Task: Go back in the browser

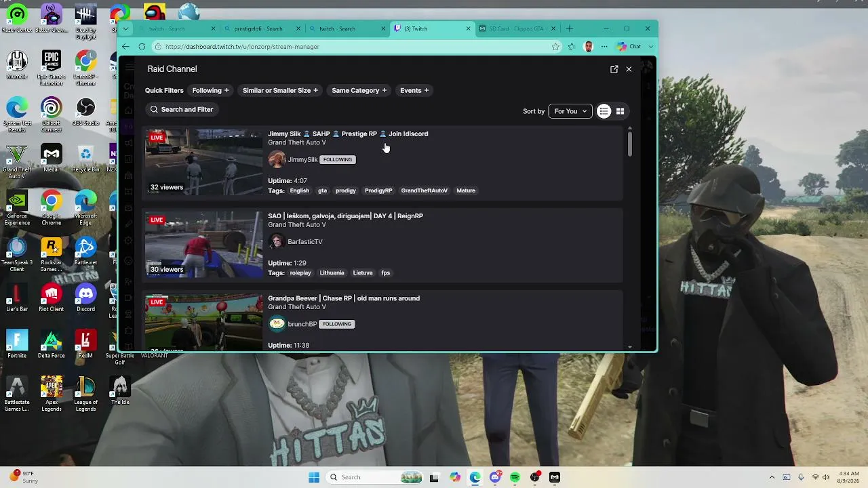Action: pos(125,47)
